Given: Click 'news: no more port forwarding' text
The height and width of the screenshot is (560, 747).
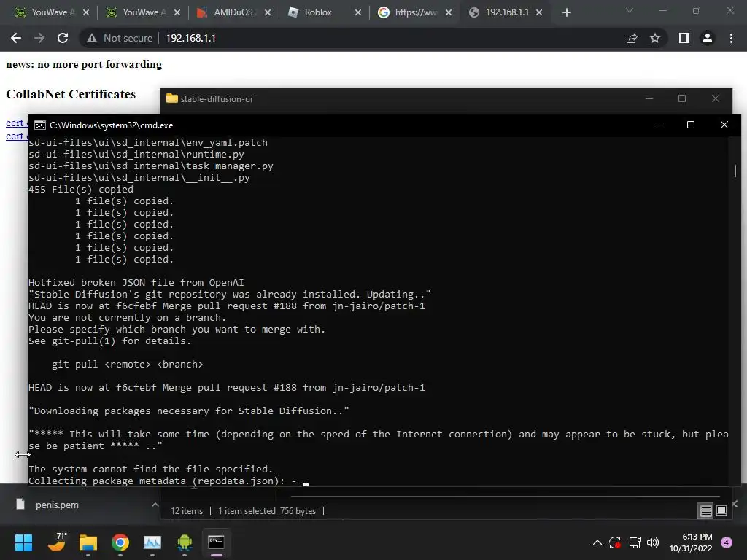Looking at the screenshot, I should (84, 64).
